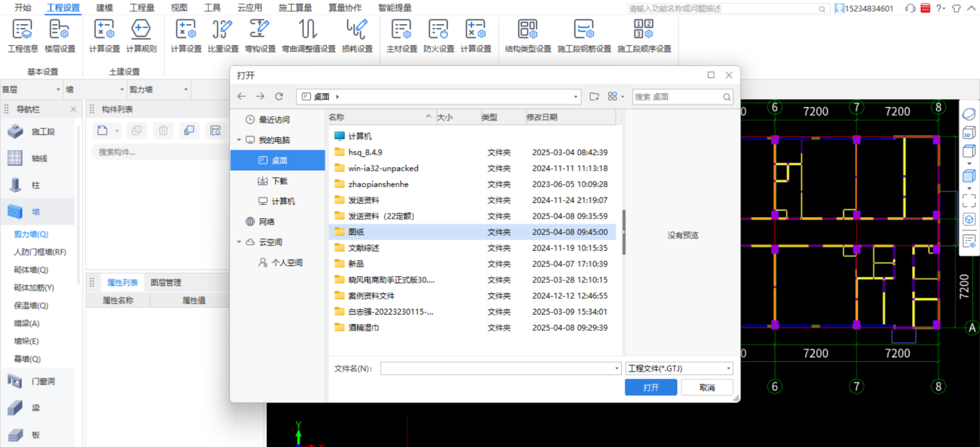Click the new component icon in 构件列表
The width and height of the screenshot is (980, 447).
102,130
